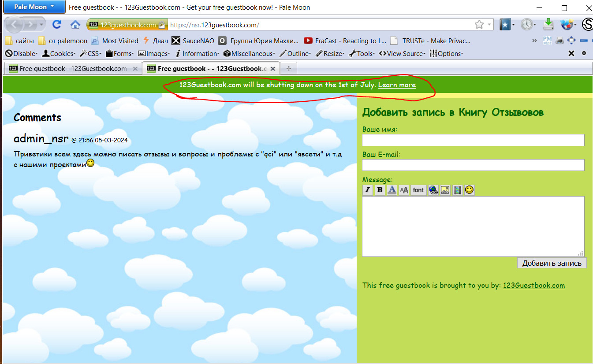
Task: Close the Web Developer toolbar with the X
Action: tap(571, 53)
